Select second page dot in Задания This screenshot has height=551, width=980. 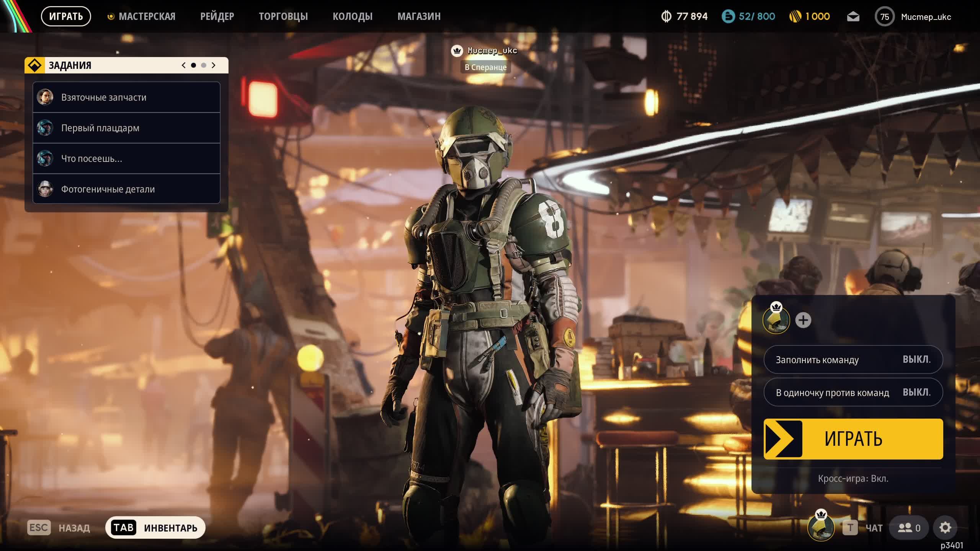(204, 65)
